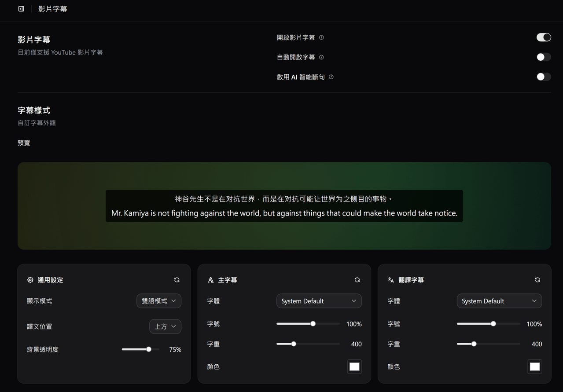Expand 翻譯字幕 字體 System Default dropdown

[x=499, y=301]
